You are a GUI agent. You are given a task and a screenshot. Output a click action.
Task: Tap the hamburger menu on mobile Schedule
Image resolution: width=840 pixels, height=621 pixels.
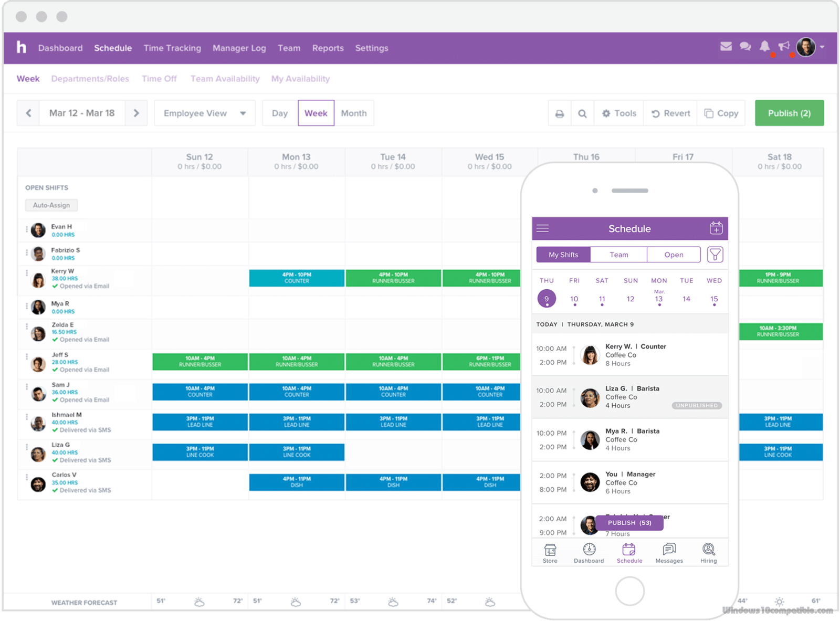coord(542,228)
